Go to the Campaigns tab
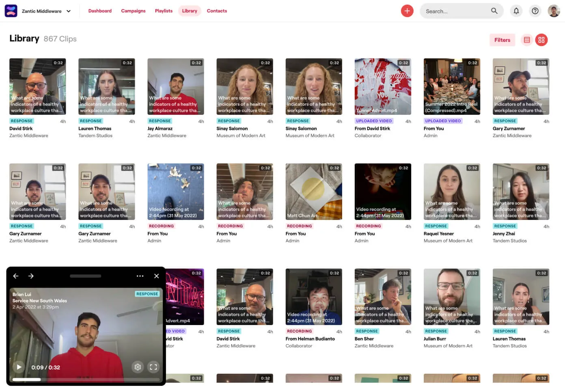The width and height of the screenshot is (565, 392). [x=133, y=11]
